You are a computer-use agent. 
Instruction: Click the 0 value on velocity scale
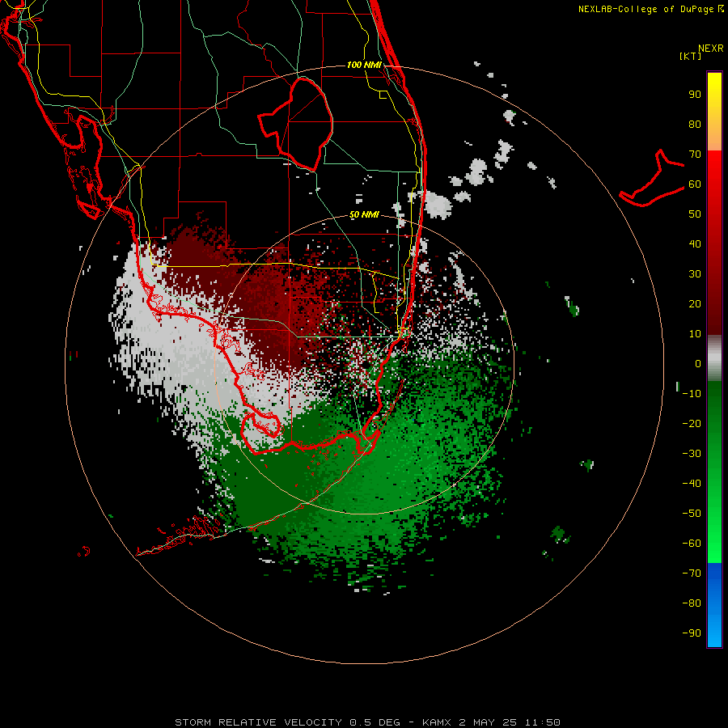tap(698, 364)
